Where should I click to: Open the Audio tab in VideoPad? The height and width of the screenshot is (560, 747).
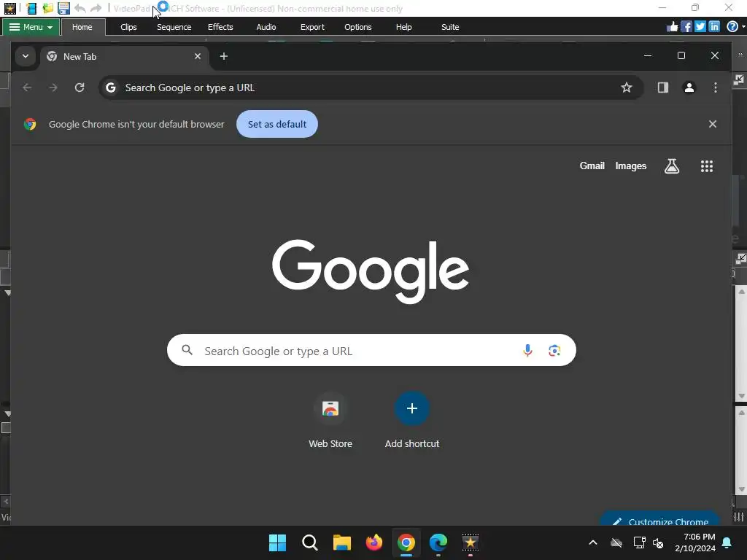pos(266,27)
